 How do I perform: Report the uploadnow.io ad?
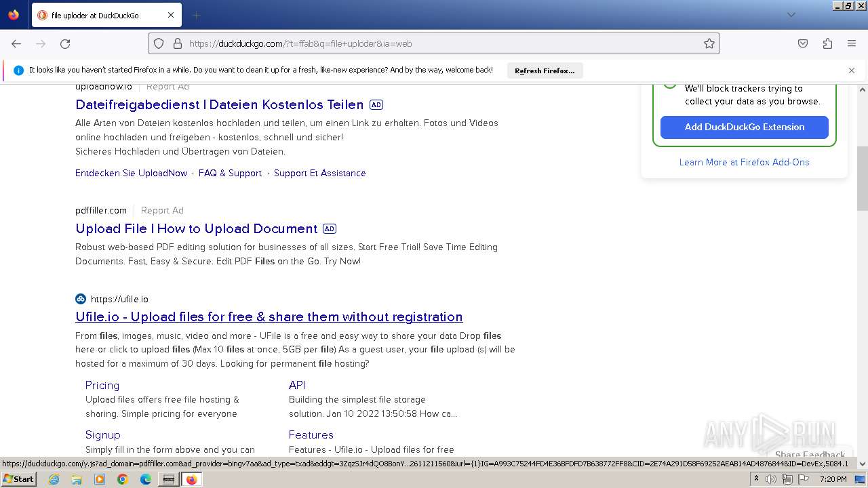click(167, 86)
